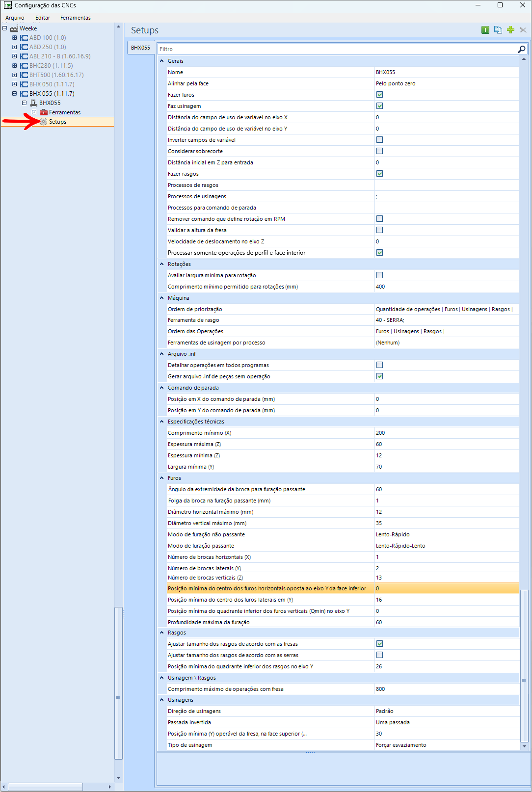Screen dimensions: 532x792
Task: Collapse the Furos section
Action: [162, 478]
